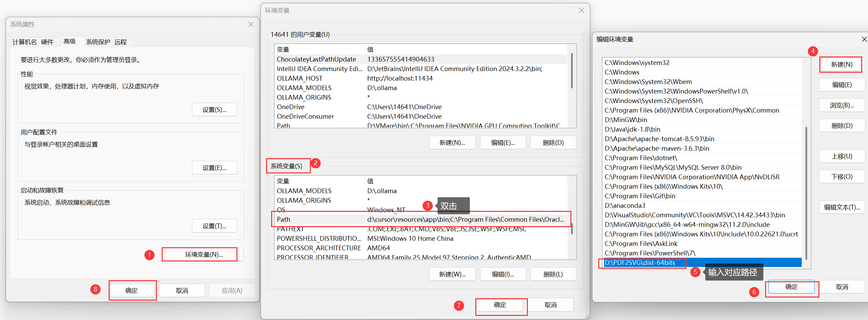Click 设置(E)... under 用户配置文件
The image size is (868, 320).
(x=214, y=168)
